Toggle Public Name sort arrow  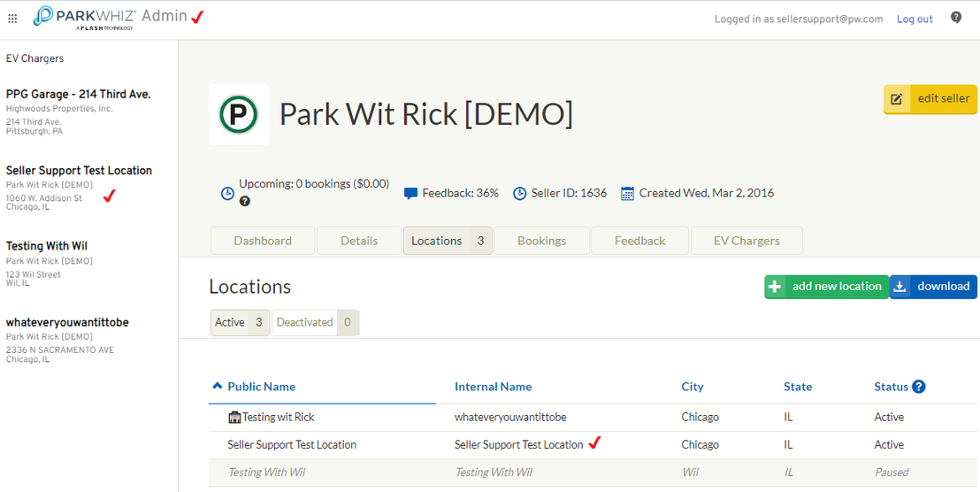point(217,386)
